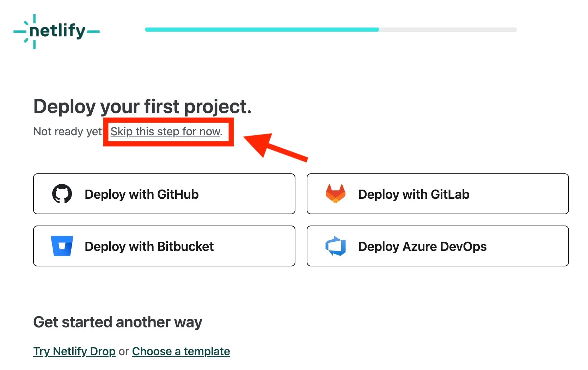Click the GitLab fox icon
The image size is (588, 370).
coord(336,194)
